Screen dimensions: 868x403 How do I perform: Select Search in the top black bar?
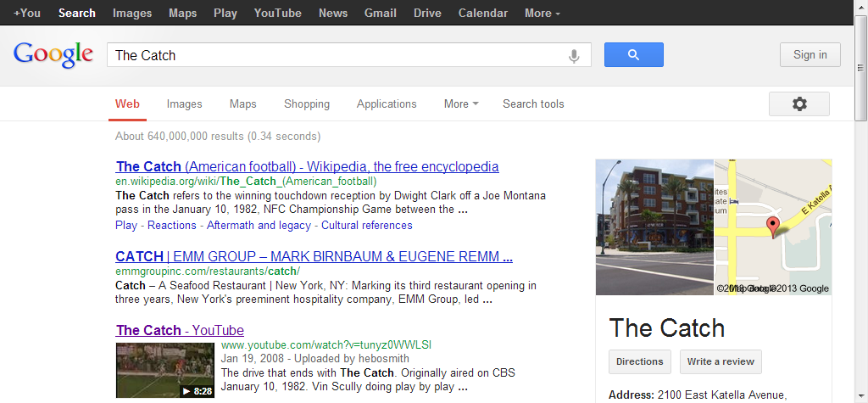77,14
